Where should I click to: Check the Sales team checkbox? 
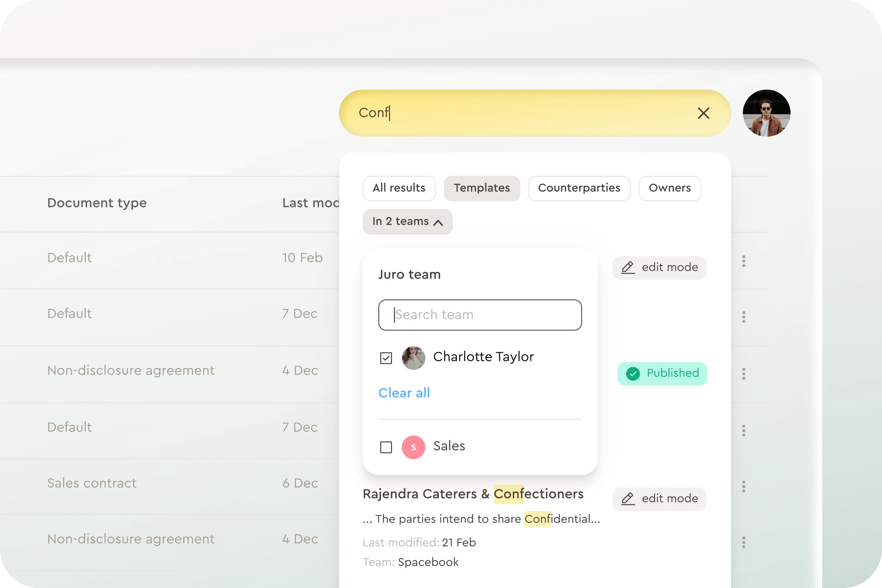tap(386, 447)
